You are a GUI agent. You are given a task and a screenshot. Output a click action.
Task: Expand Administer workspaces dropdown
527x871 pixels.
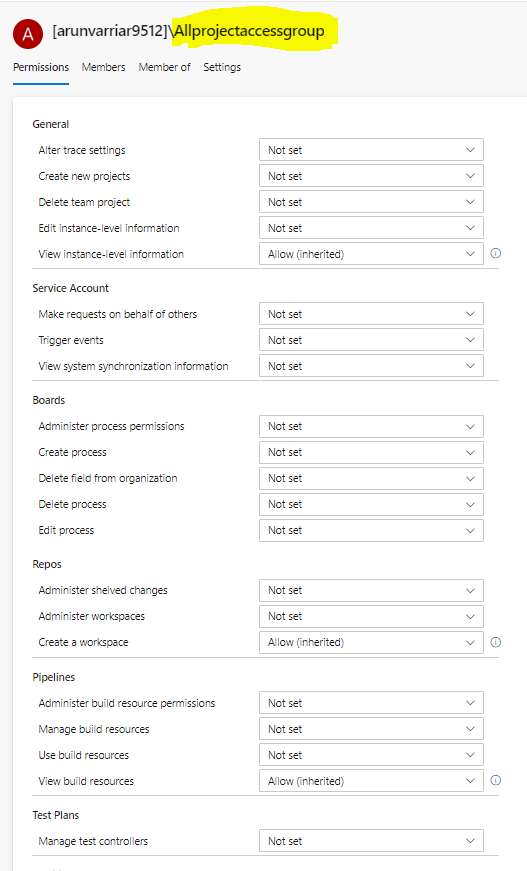372,616
